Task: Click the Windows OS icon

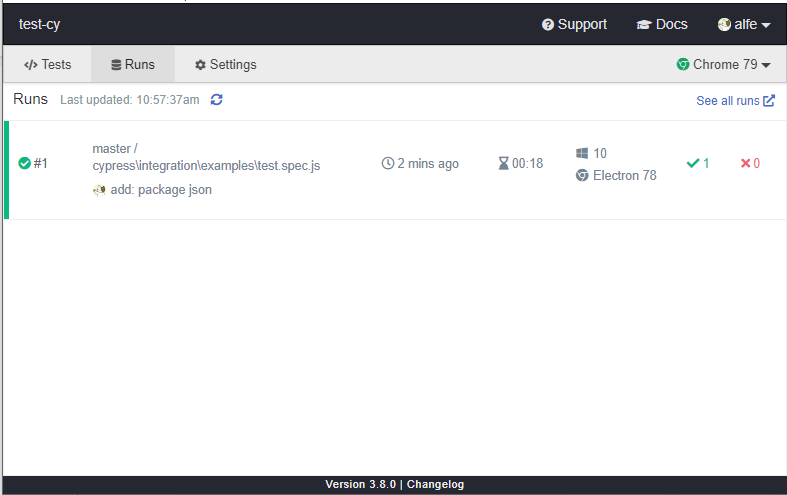Action: 582,153
